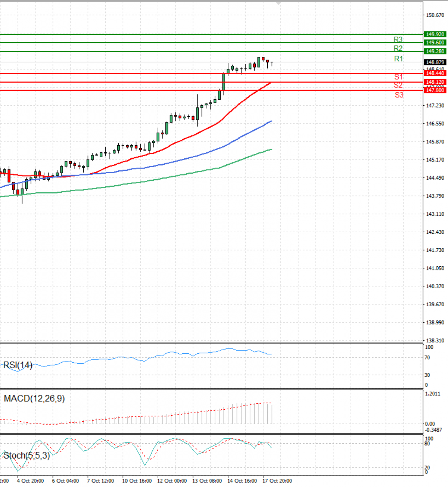Click the current price 148.879 tag
The width and height of the screenshot is (448, 487).
pyautogui.click(x=435, y=62)
